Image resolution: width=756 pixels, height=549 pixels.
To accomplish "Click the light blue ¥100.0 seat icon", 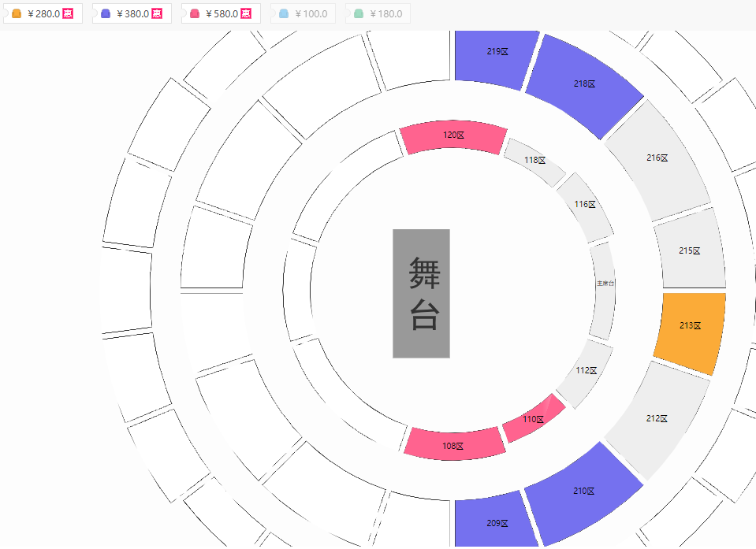I will point(284,13).
